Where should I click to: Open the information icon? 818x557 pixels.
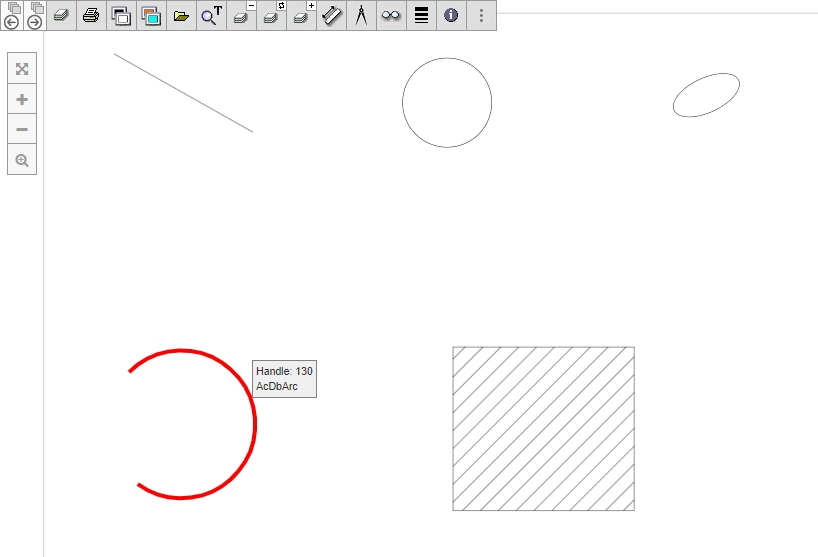[451, 15]
